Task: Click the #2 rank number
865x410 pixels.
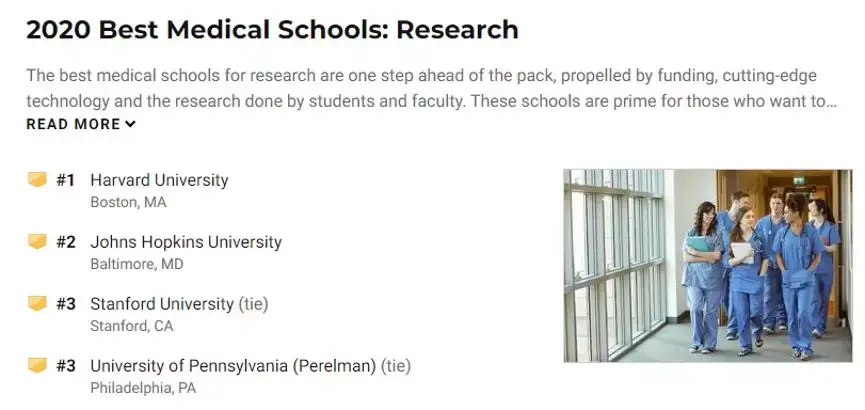Action: (x=66, y=242)
